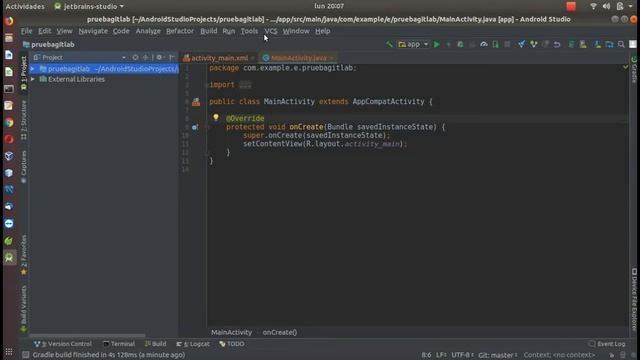The height and width of the screenshot is (360, 640).
Task: Click the VCS Commit check icon
Action: pyautogui.click(x=533, y=44)
